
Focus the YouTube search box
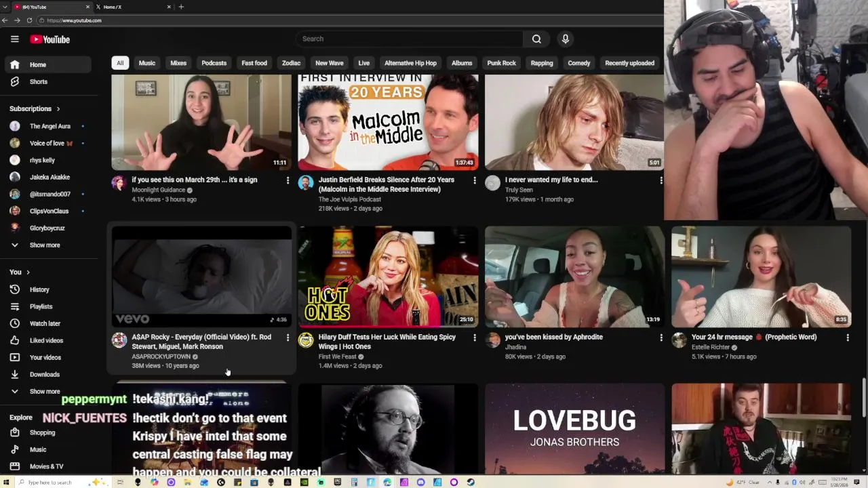click(x=409, y=39)
